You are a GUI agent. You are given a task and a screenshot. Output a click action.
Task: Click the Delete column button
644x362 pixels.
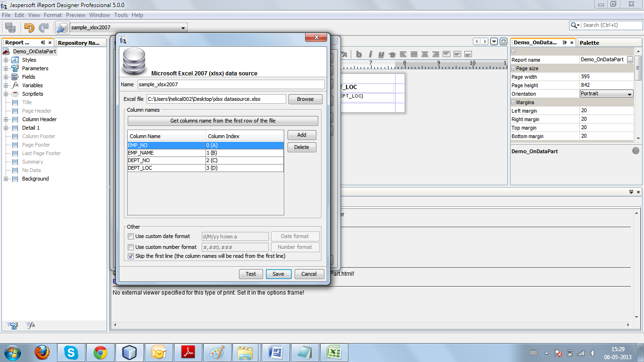point(302,147)
